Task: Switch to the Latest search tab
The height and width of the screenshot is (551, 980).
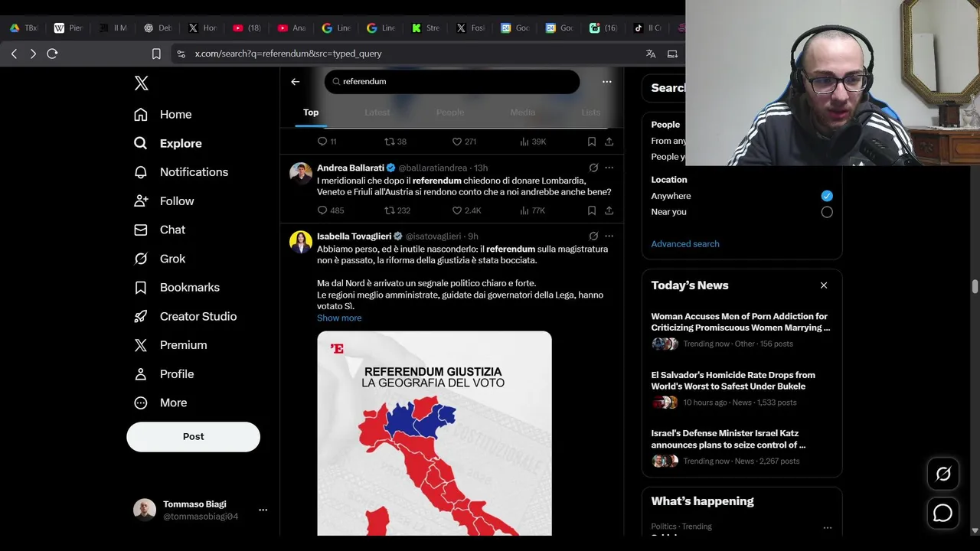Action: (377, 112)
